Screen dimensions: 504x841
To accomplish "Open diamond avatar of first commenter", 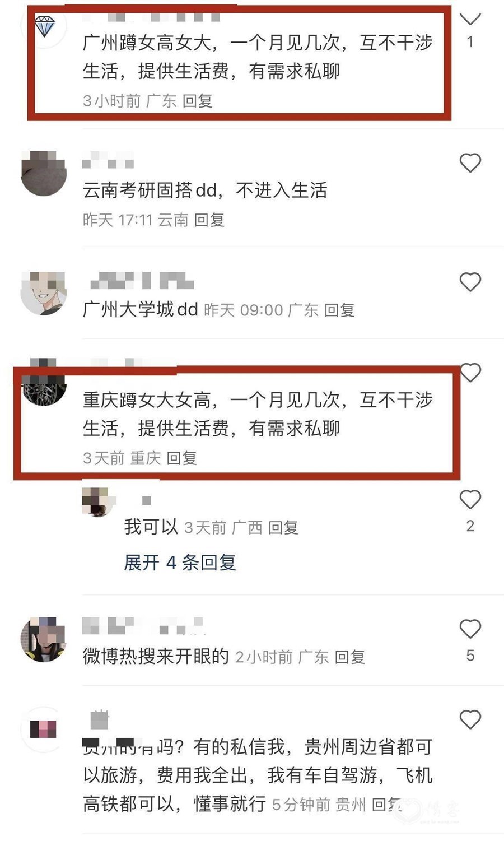I will click(44, 25).
